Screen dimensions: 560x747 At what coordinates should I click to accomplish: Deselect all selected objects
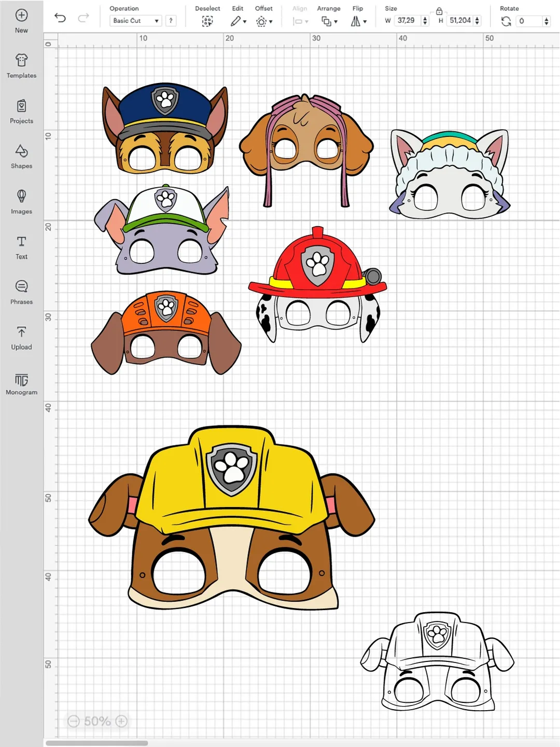click(x=207, y=21)
